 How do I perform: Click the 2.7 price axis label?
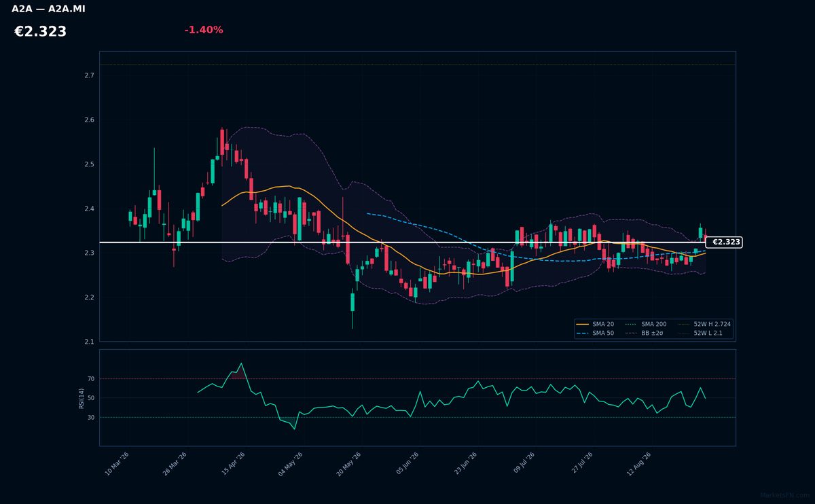click(x=89, y=75)
